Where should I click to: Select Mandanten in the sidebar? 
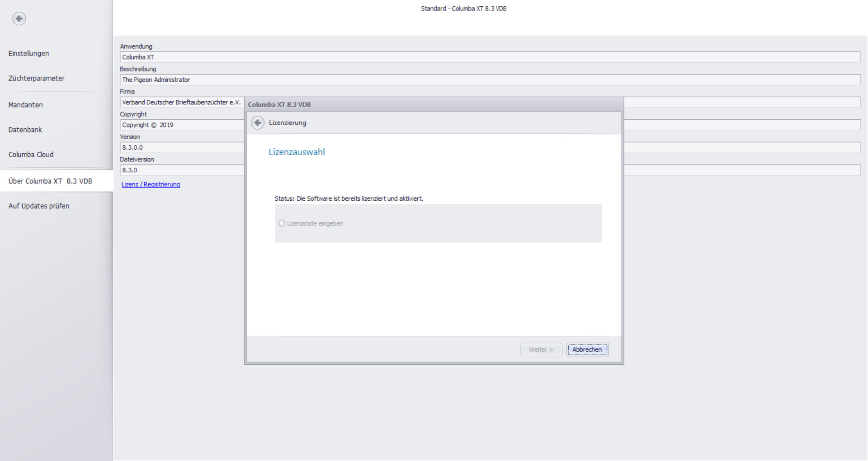tap(25, 105)
